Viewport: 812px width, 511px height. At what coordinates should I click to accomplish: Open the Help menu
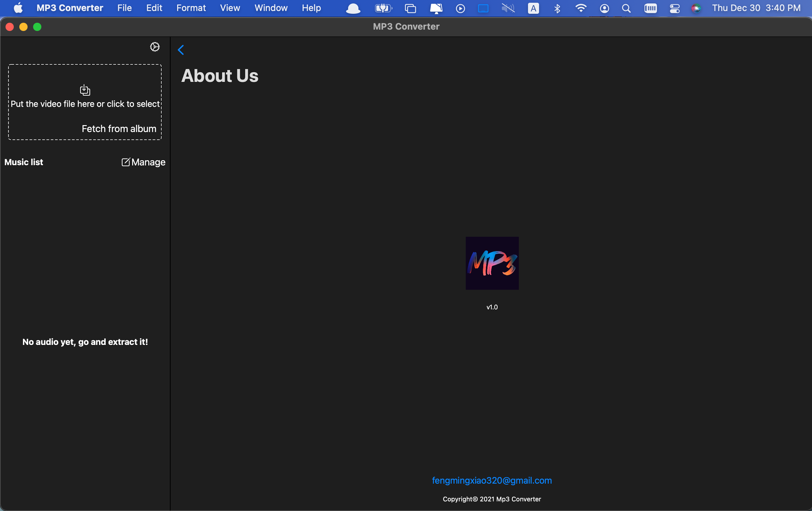pos(311,8)
